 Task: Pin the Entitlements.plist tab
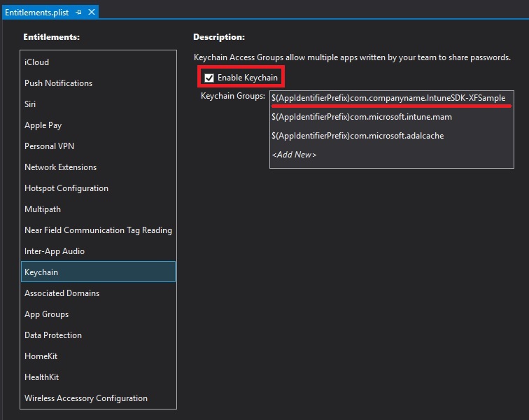78,13
